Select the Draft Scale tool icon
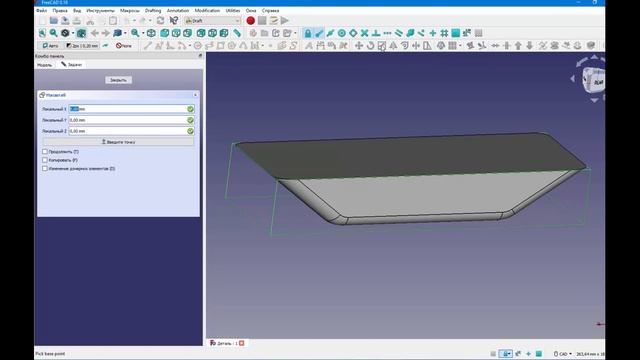 pos(382,46)
